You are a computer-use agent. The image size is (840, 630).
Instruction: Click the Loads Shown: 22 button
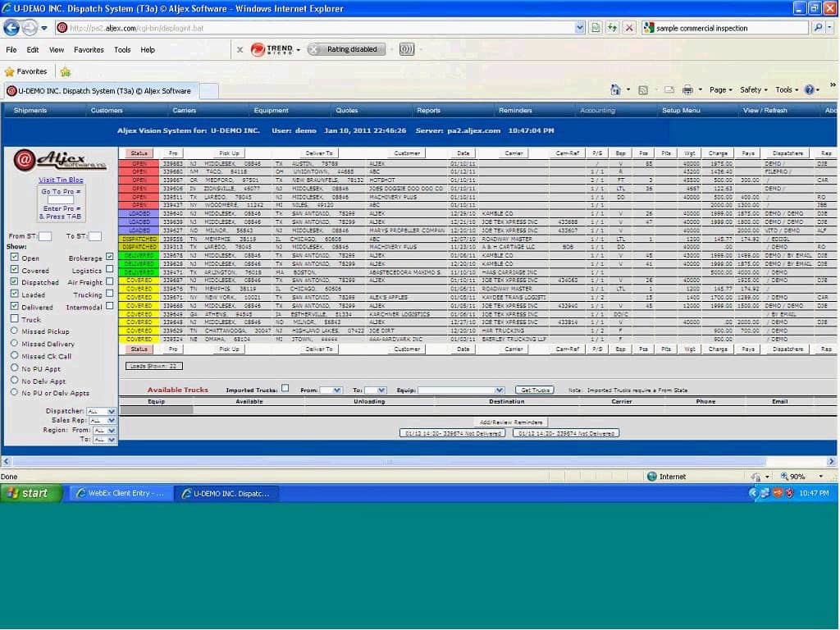point(153,366)
